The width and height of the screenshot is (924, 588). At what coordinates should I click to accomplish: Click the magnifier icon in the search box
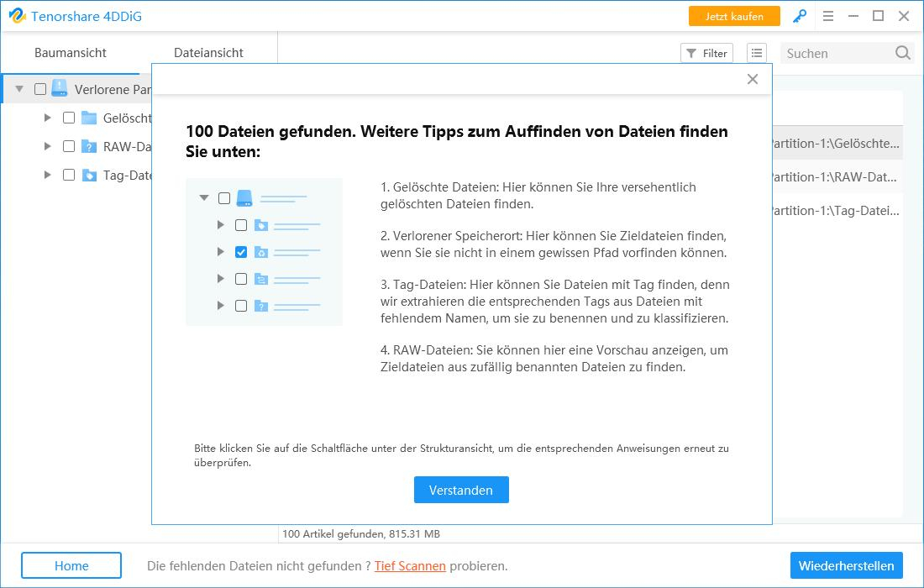point(902,53)
